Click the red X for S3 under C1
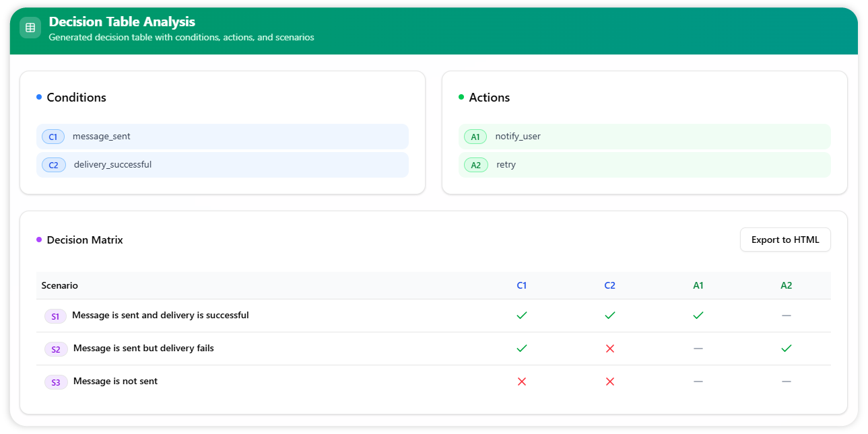868x434 pixels. (521, 382)
